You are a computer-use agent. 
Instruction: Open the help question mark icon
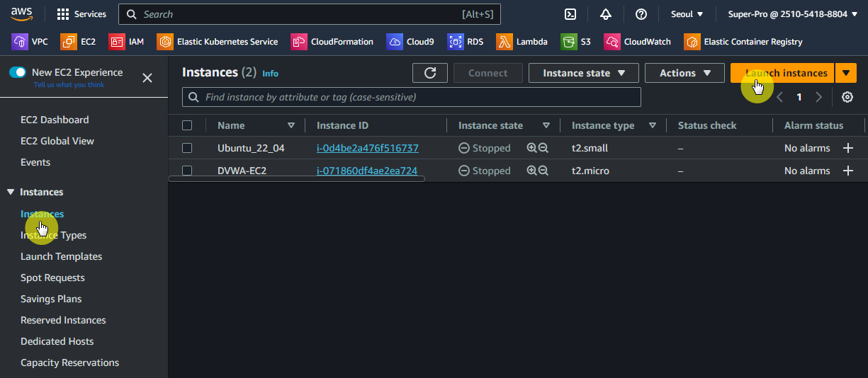(x=641, y=14)
